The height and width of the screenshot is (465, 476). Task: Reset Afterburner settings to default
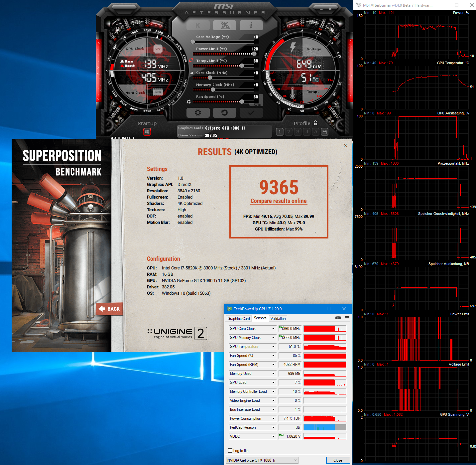click(225, 113)
